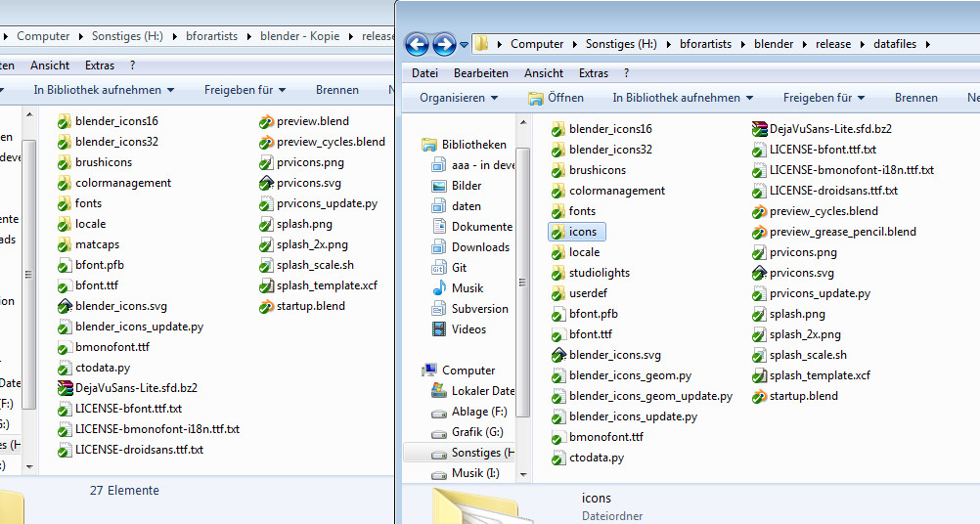This screenshot has width=980, height=524.
Task: Click left window scrollbar down arrow
Action: tap(29, 466)
